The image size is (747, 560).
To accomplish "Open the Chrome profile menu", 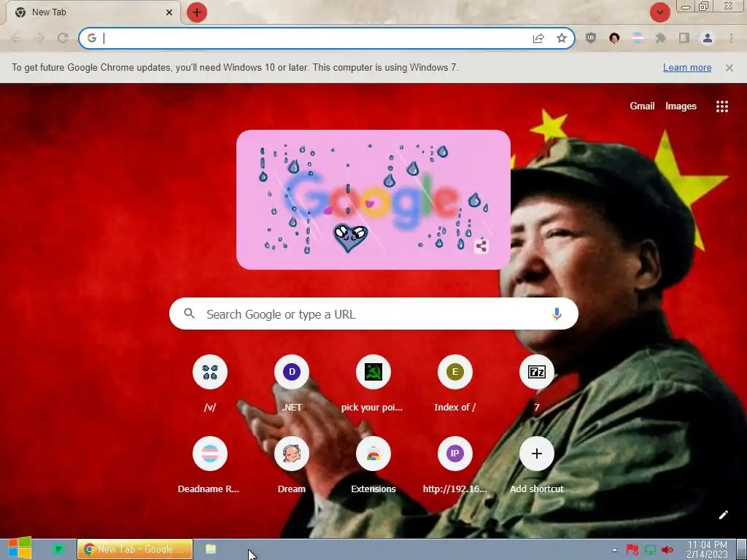I will coord(708,38).
